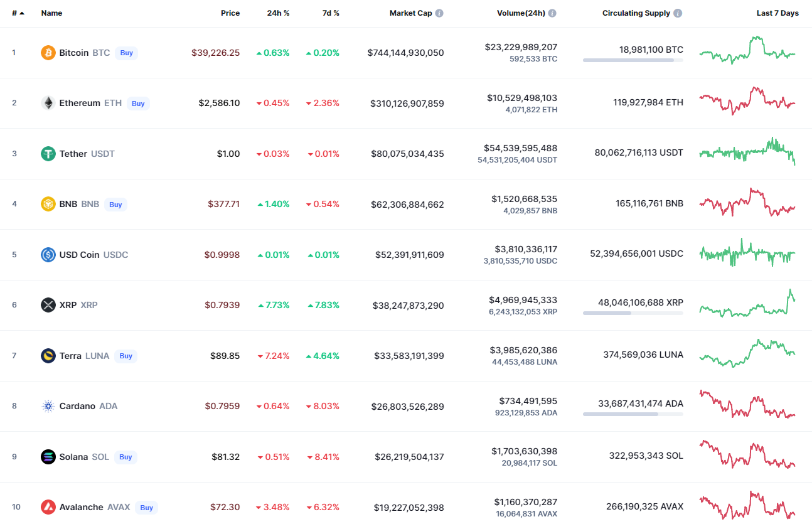Click the XRP circulating supply progress bar
812x529 pixels.
coord(633,313)
